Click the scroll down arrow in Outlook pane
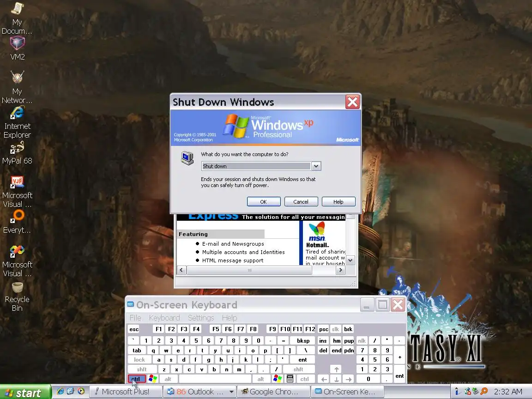 (351, 260)
